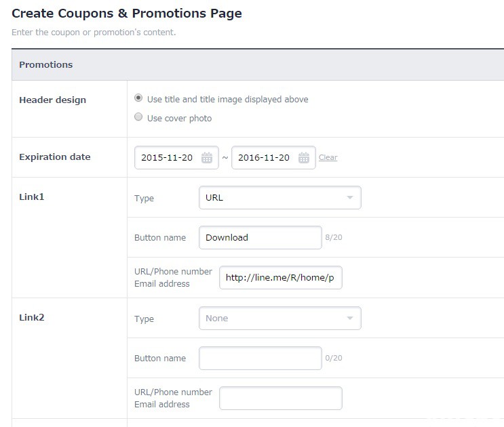
Task: Click the 'Enter the coupon or promotion's content.' subtitle
Action: 94,32
